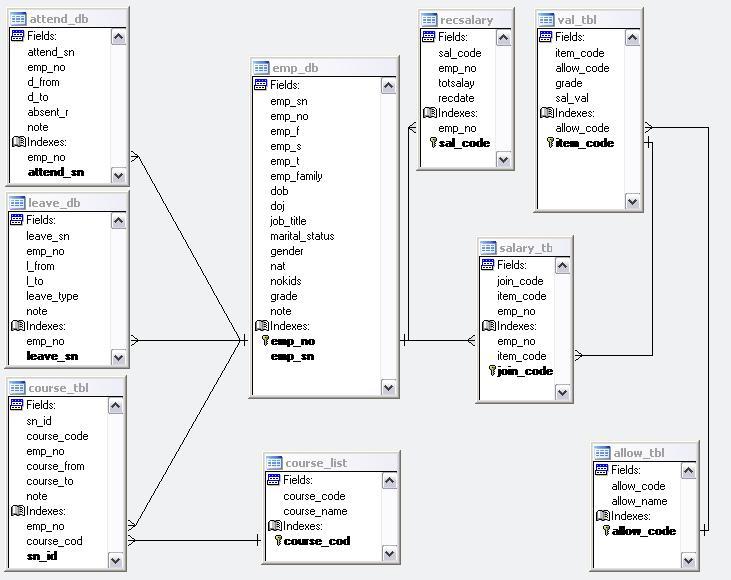Screen dimensions: 731x580
Task: Click the emp_db table title icon
Action: coord(261,68)
